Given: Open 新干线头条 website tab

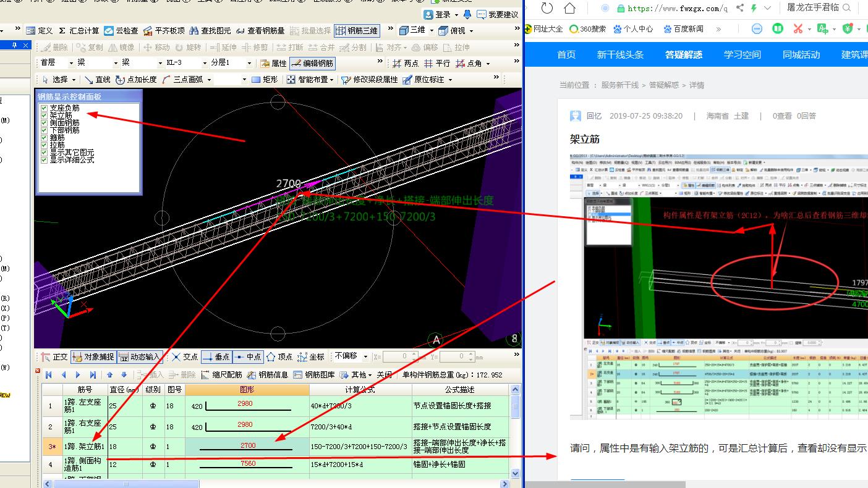Looking at the screenshot, I should click(x=620, y=54).
